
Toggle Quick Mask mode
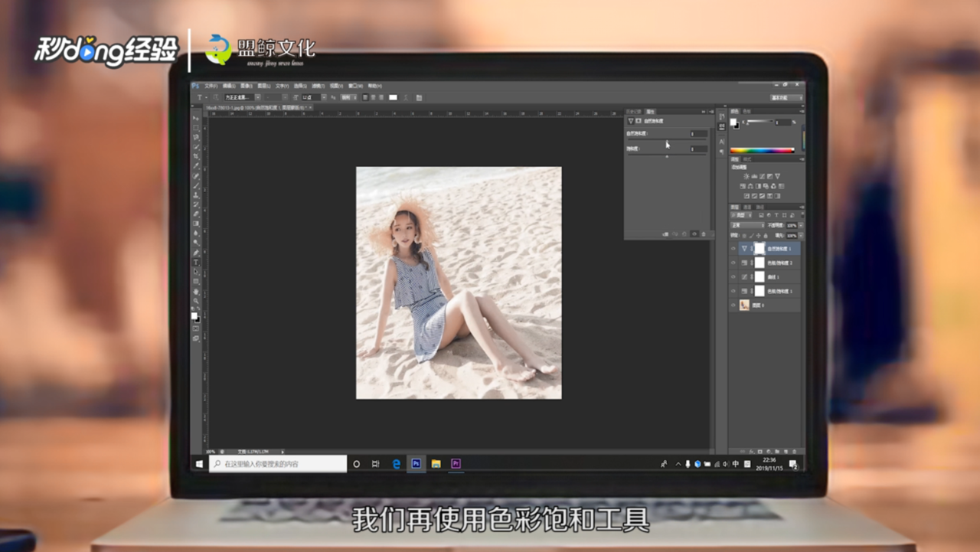pyautogui.click(x=196, y=328)
